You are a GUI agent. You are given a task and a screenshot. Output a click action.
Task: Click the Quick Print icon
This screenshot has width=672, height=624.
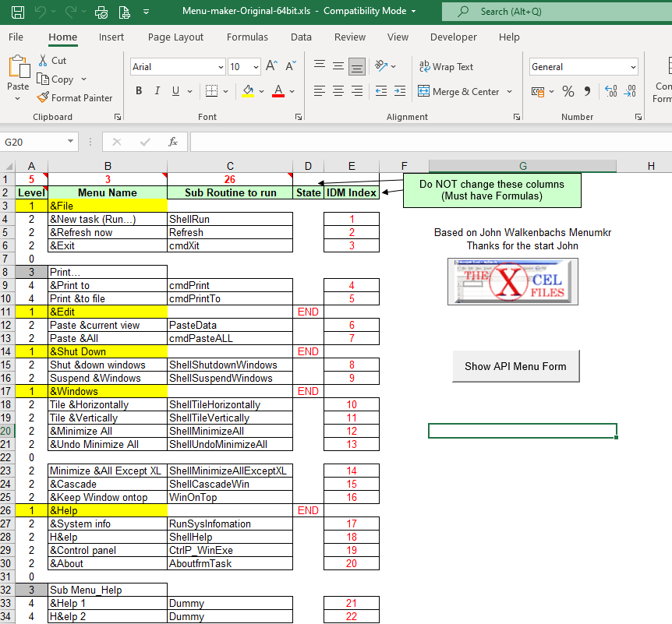101,12
